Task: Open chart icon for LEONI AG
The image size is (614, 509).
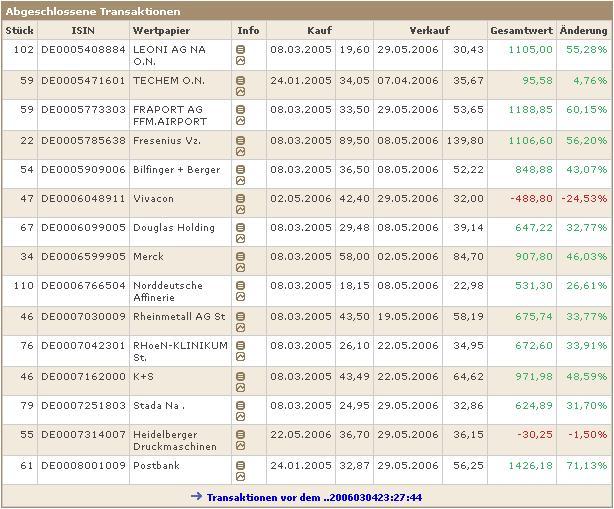Action: [x=240, y=61]
